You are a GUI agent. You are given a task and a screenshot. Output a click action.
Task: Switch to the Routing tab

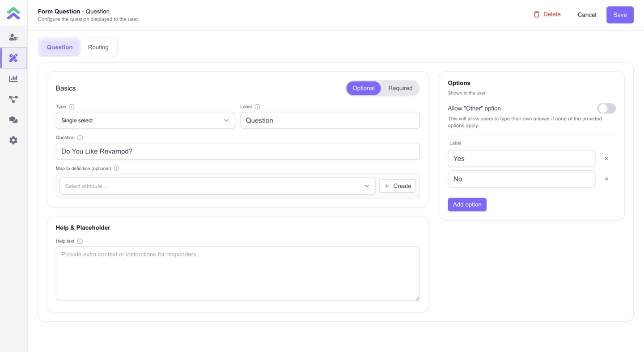[98, 47]
